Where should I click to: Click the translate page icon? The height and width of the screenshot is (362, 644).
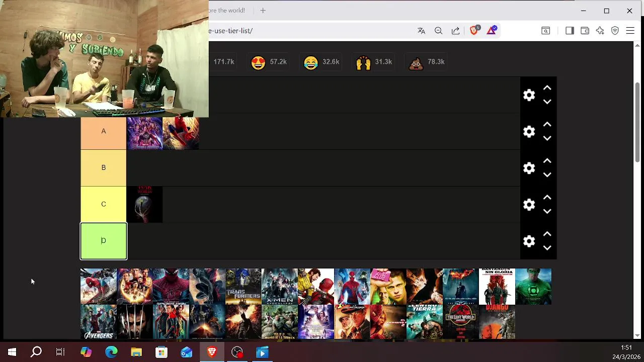(x=421, y=31)
